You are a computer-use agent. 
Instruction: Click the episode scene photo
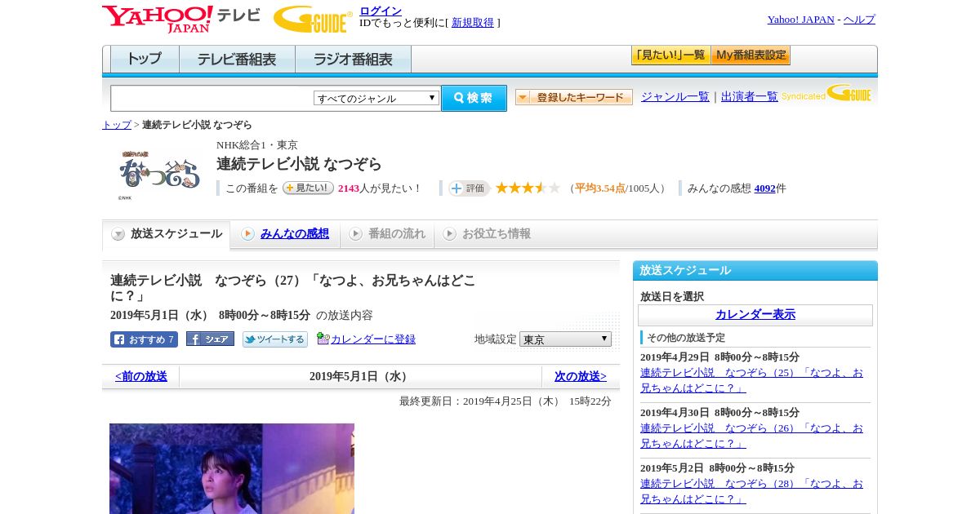point(232,468)
